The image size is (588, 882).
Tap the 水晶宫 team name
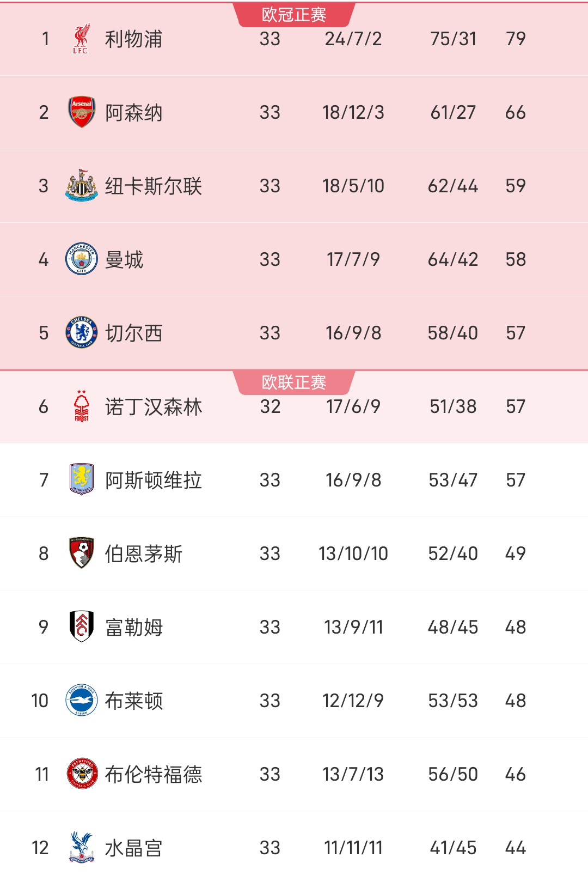click(134, 848)
